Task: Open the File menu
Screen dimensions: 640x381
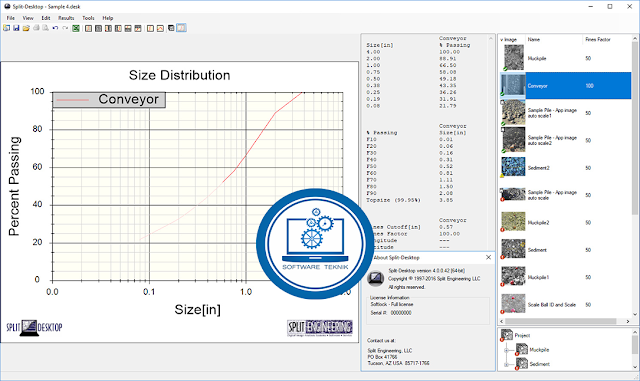Action: tap(11, 18)
